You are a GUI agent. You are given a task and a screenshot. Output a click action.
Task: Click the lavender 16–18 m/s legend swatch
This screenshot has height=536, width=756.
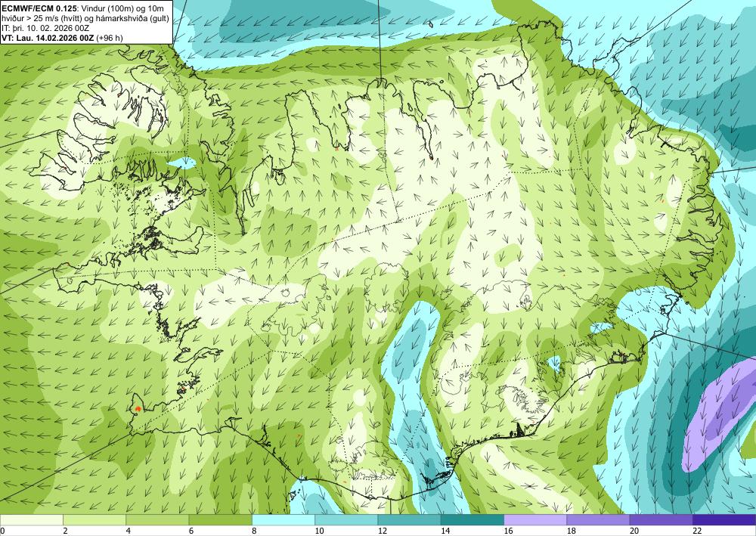click(x=535, y=520)
